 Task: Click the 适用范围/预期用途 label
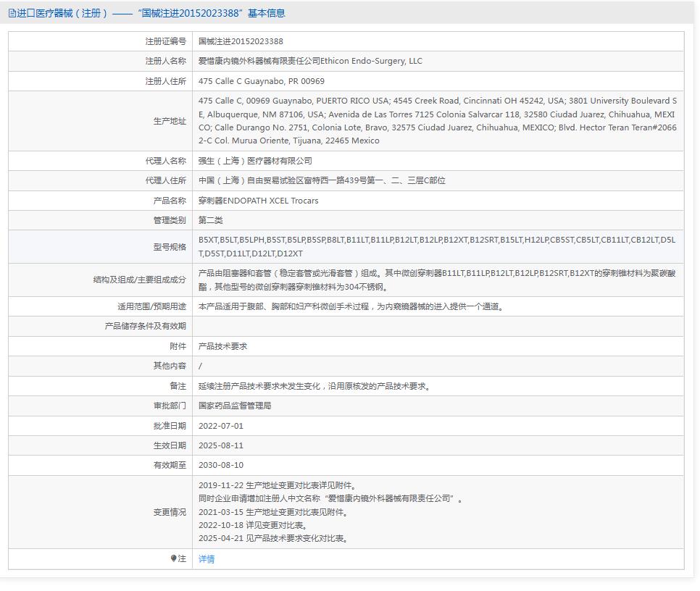(151, 306)
